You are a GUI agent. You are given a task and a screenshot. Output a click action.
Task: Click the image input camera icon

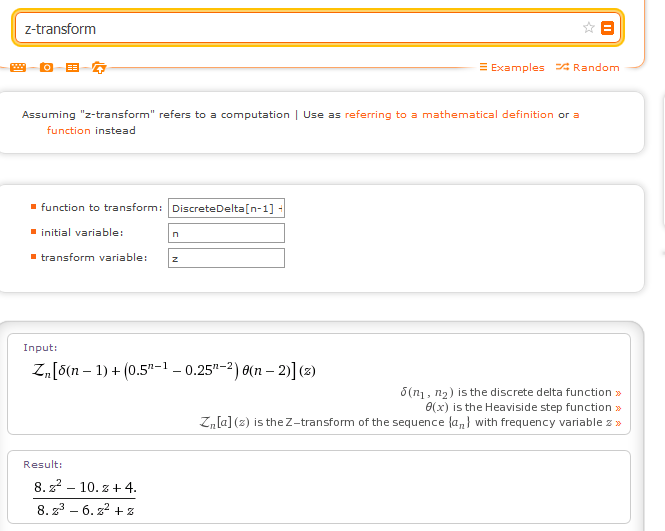45,67
